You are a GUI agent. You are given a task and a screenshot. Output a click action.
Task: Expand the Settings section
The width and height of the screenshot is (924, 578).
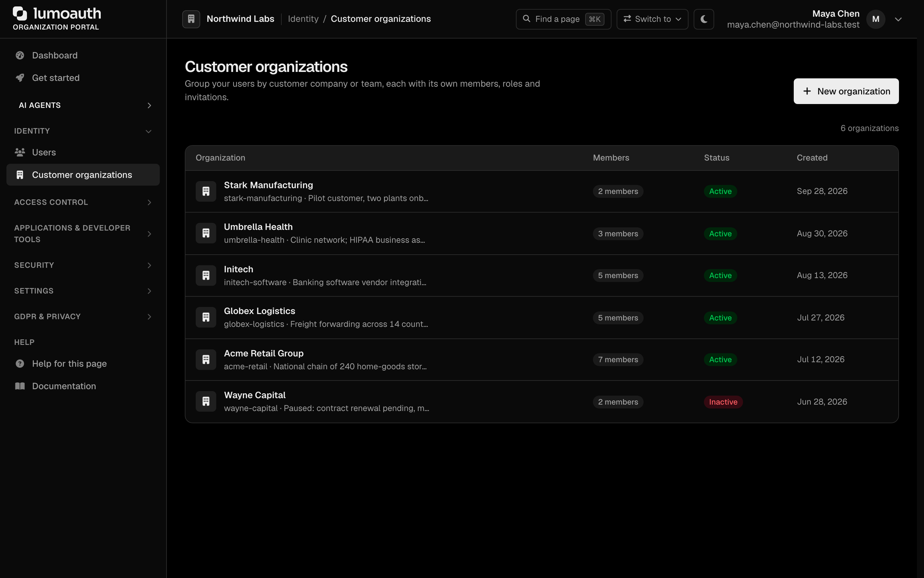coord(83,291)
